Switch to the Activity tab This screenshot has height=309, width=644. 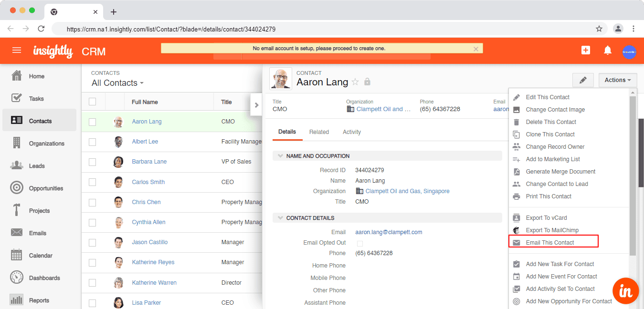[x=352, y=132]
